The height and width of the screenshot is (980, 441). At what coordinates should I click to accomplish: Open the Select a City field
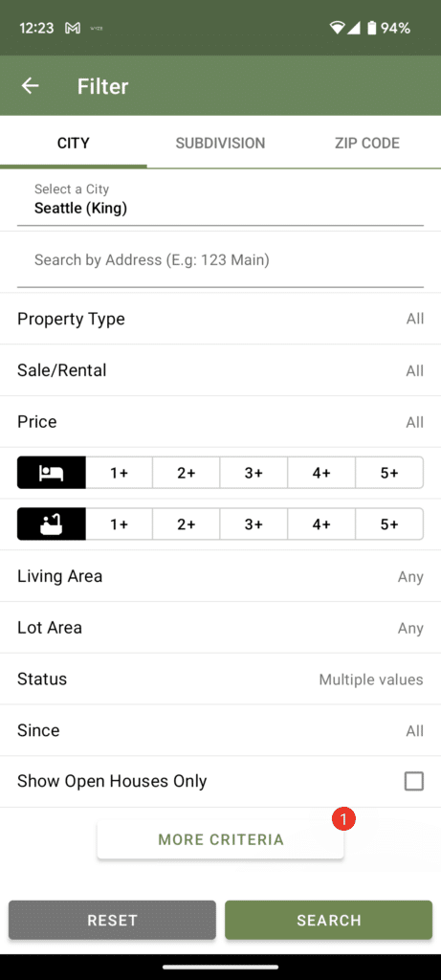(x=220, y=200)
